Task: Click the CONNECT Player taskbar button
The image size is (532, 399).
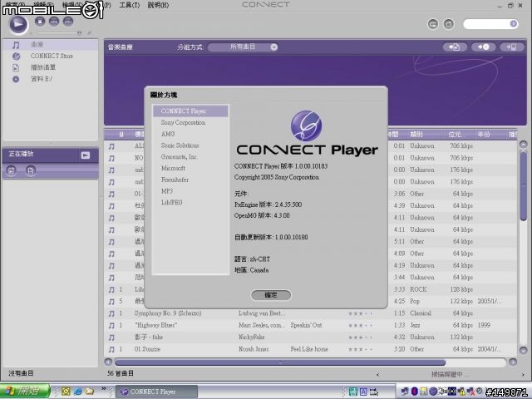Action: tap(157, 392)
